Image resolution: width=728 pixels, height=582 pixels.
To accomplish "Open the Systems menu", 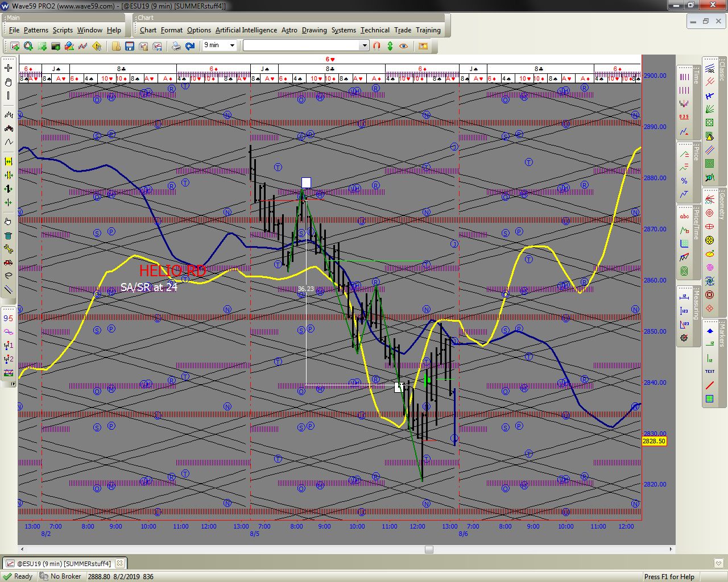I will pyautogui.click(x=344, y=30).
